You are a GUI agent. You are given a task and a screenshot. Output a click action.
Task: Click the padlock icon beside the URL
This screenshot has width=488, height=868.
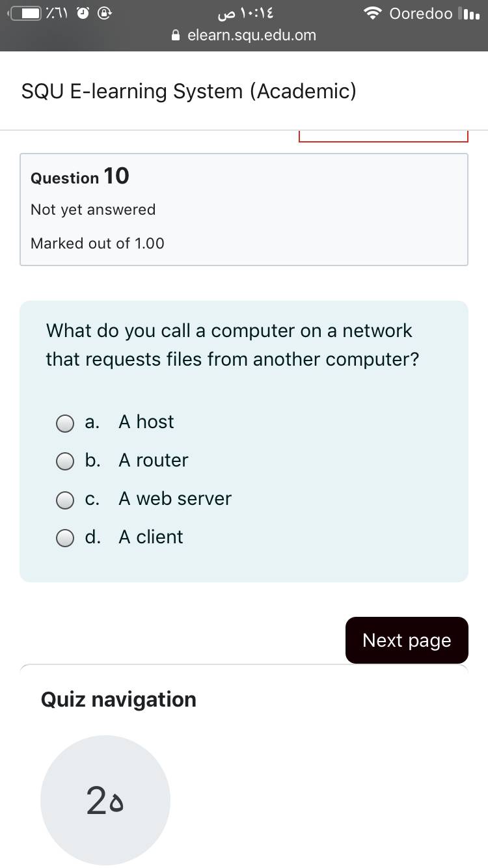click(176, 36)
